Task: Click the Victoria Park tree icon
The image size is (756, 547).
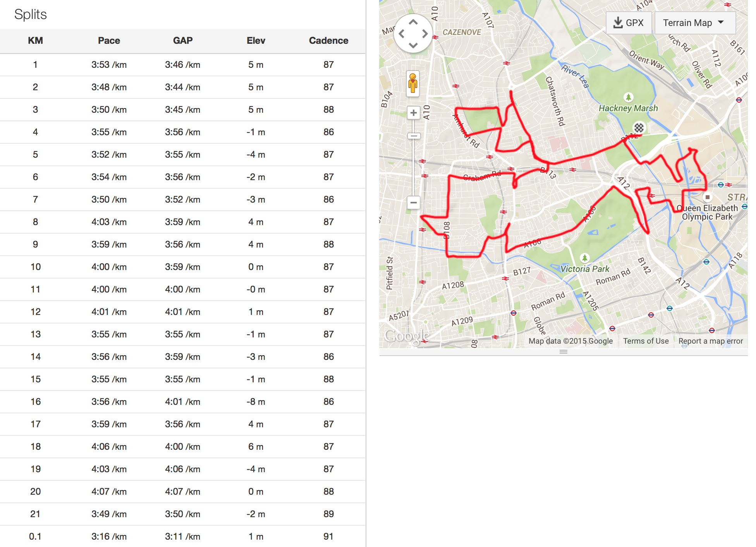Action: click(x=585, y=258)
